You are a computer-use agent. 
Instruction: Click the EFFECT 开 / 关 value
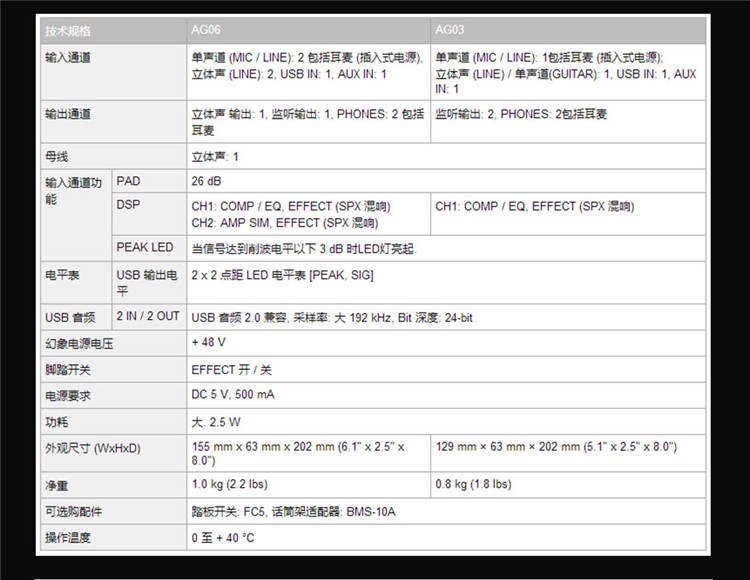point(232,370)
